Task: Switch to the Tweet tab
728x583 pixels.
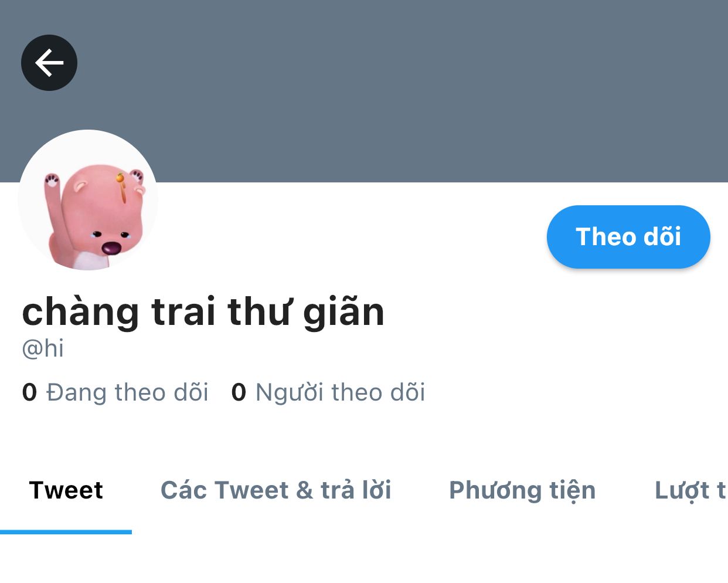Action: click(x=66, y=490)
